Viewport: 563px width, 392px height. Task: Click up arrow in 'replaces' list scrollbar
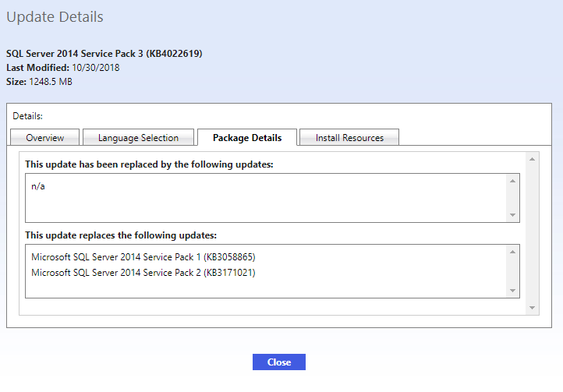tap(512, 252)
